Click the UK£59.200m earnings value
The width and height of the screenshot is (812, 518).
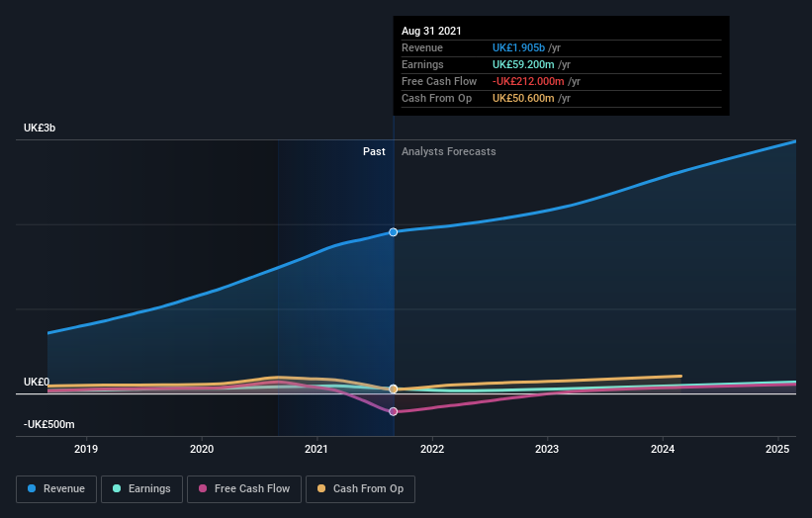point(523,64)
